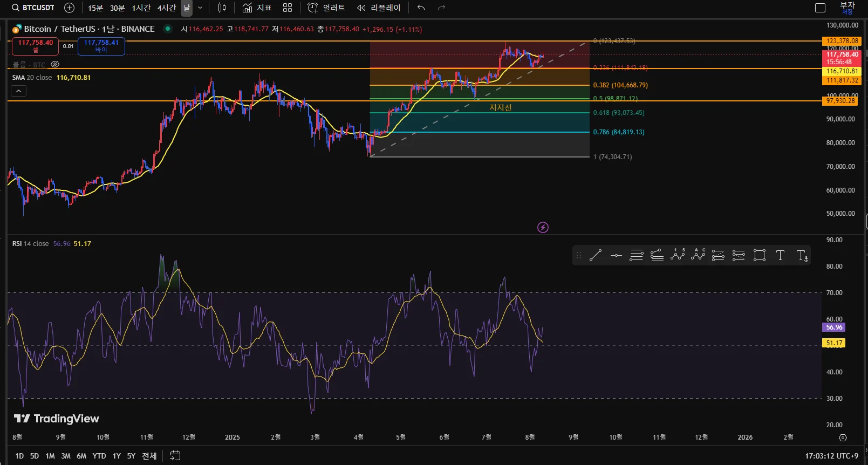Image resolution: width=868 pixels, height=465 pixels.
Task: Select the 지지선 text label on chart
Action: pyautogui.click(x=501, y=107)
